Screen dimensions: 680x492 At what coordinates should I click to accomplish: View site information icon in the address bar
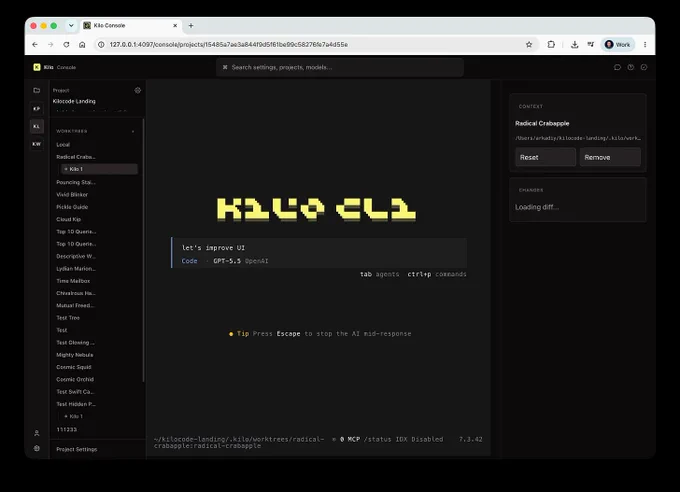(101, 44)
